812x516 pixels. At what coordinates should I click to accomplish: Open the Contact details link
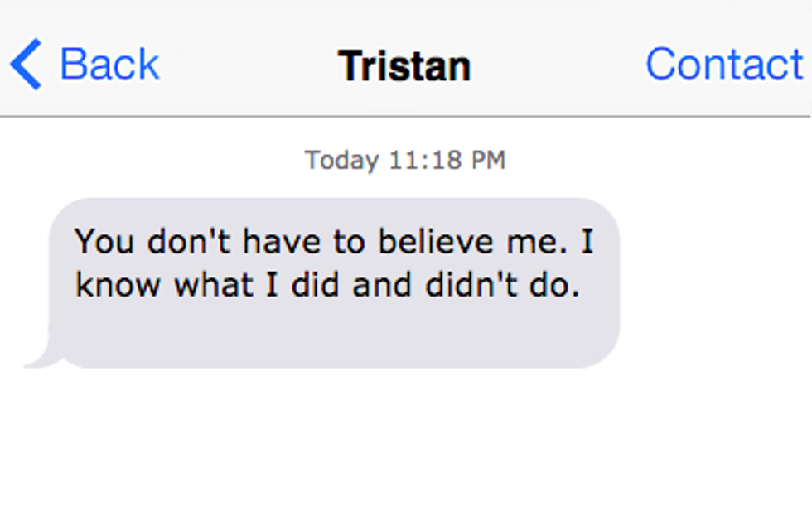pyautogui.click(x=723, y=65)
